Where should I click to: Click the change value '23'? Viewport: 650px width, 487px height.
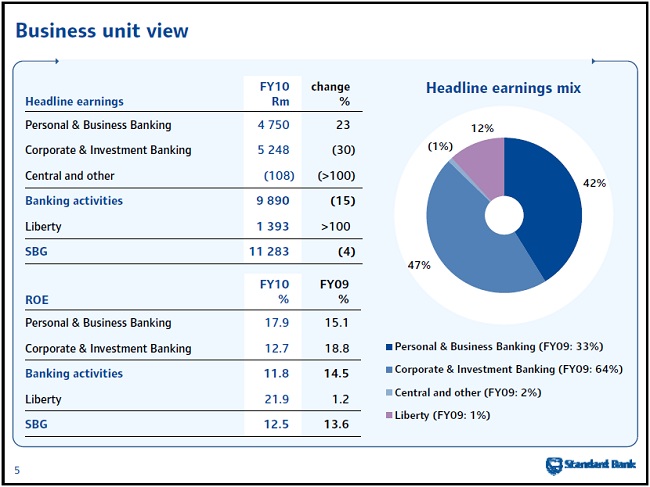(343, 125)
